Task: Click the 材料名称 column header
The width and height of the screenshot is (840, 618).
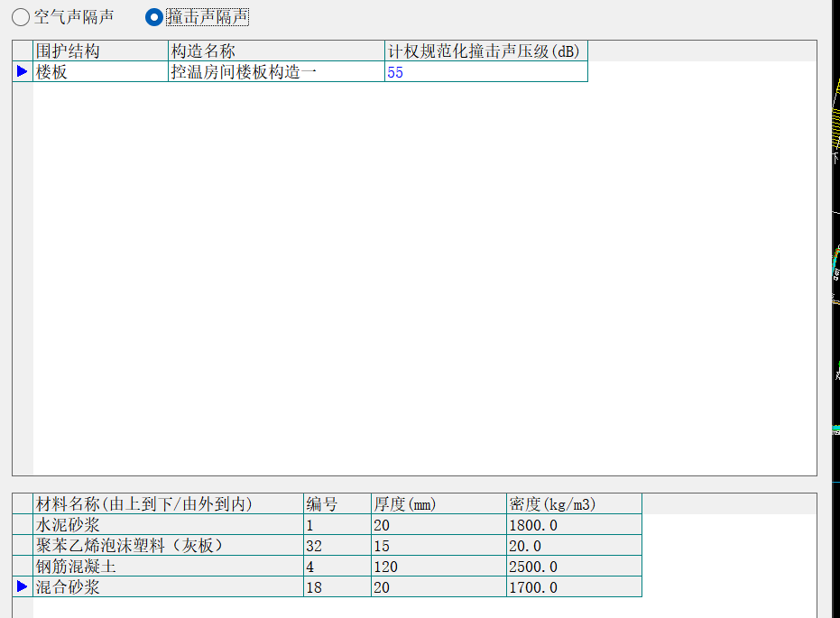Action: pyautogui.click(x=168, y=504)
